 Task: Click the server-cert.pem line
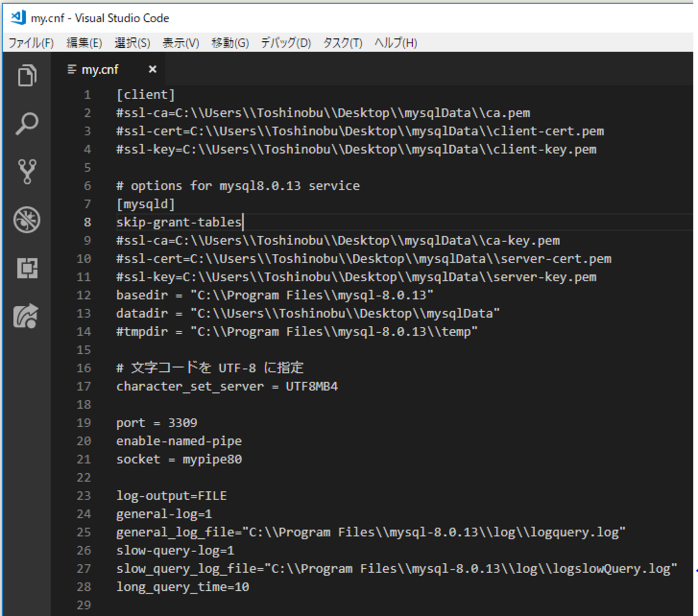click(x=364, y=259)
